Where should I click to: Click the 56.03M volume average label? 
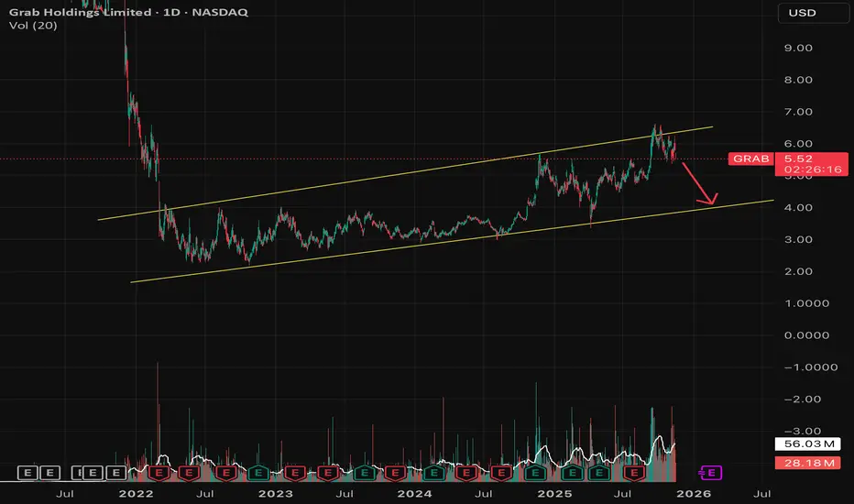[807, 444]
